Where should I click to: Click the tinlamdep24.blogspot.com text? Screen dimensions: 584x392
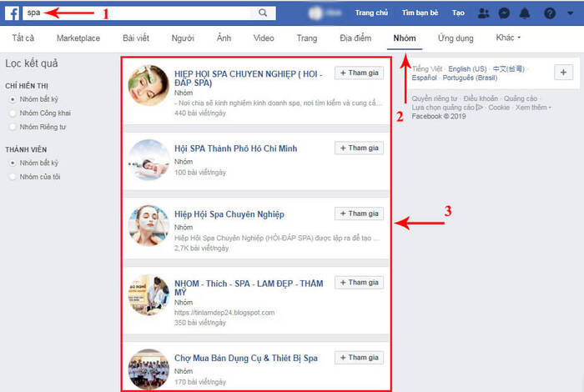coord(224,313)
